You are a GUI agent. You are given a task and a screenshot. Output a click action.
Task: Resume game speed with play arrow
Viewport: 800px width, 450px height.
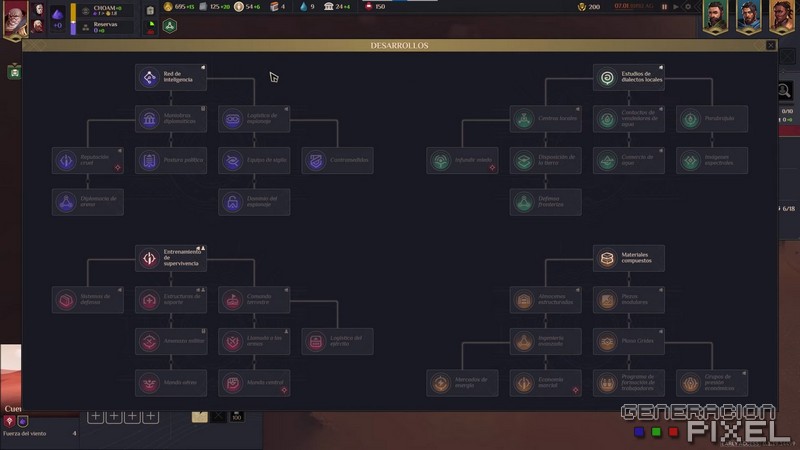pyautogui.click(x=676, y=7)
